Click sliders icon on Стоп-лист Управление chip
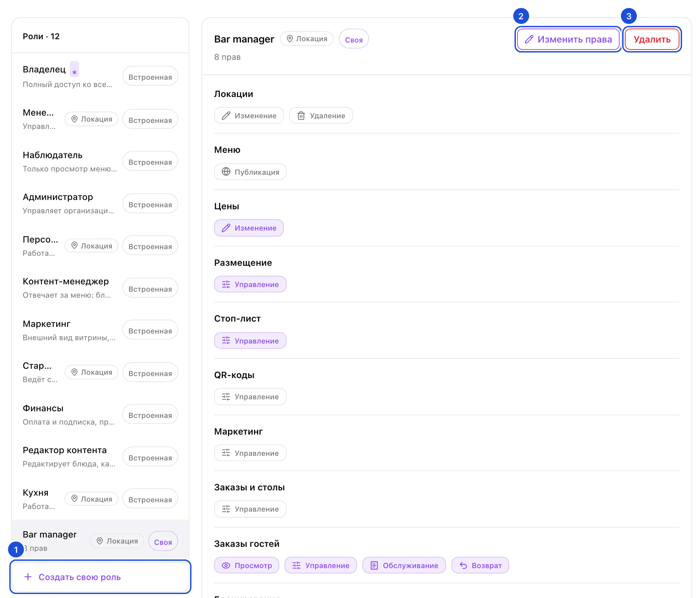 [226, 341]
